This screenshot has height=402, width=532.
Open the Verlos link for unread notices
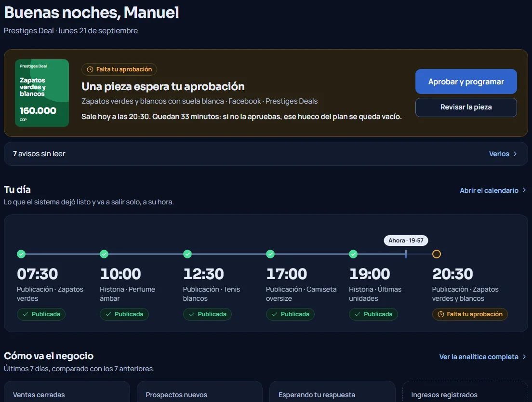(499, 154)
